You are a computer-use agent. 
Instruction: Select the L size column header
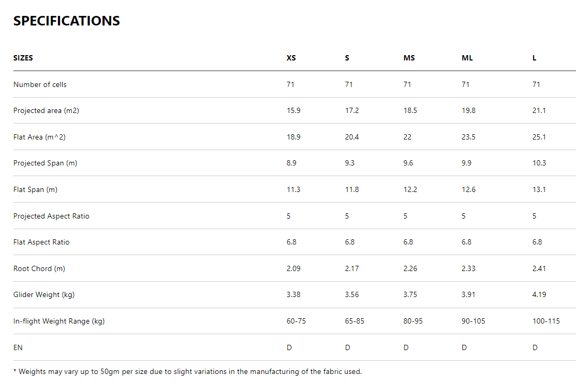coord(534,58)
